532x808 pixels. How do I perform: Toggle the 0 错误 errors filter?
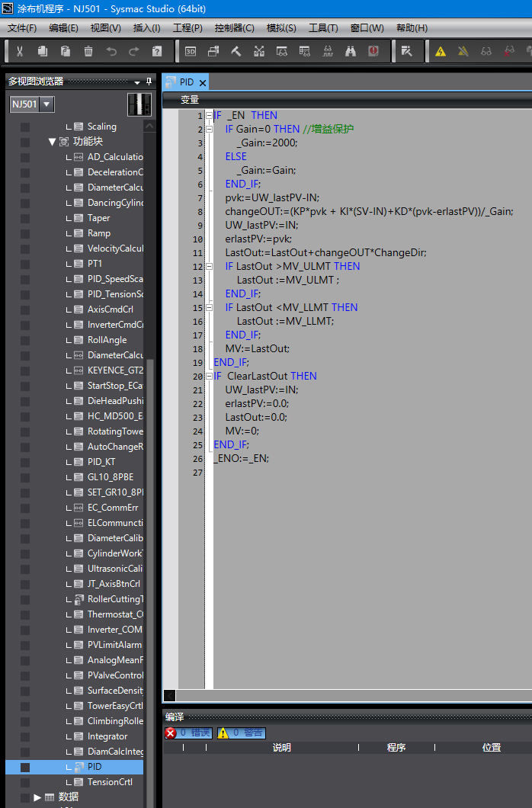click(189, 733)
